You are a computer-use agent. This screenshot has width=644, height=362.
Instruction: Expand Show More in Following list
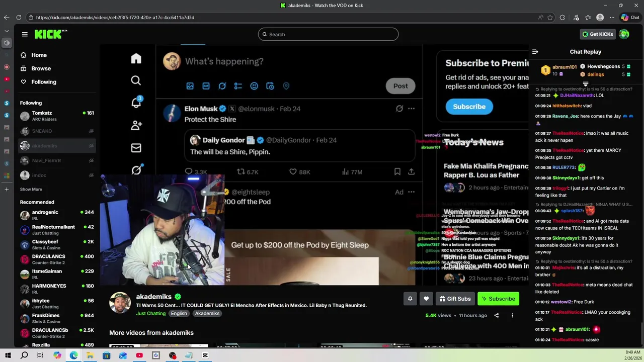31,190
